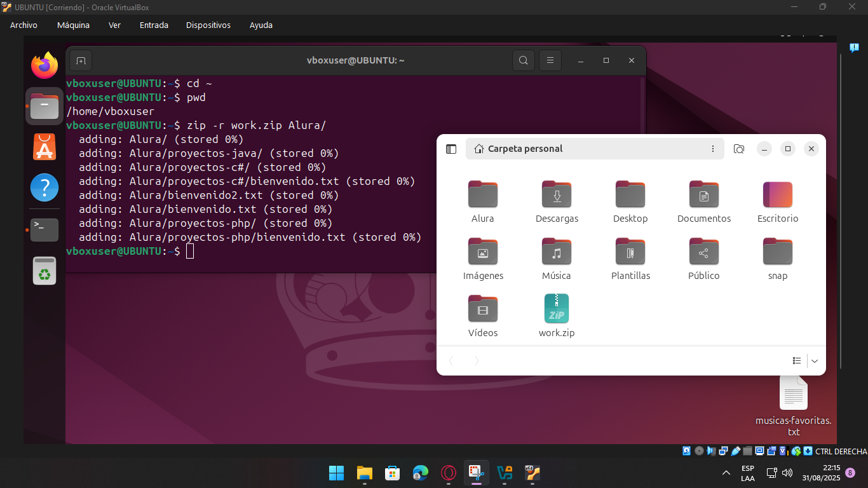Select the Descargas folder
The width and height of the screenshot is (868, 488).
tap(557, 202)
